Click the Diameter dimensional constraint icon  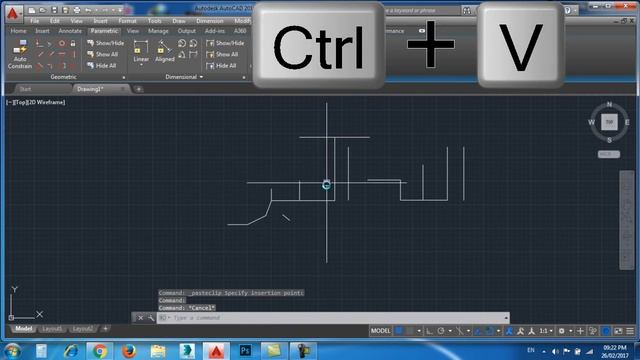coord(193,43)
